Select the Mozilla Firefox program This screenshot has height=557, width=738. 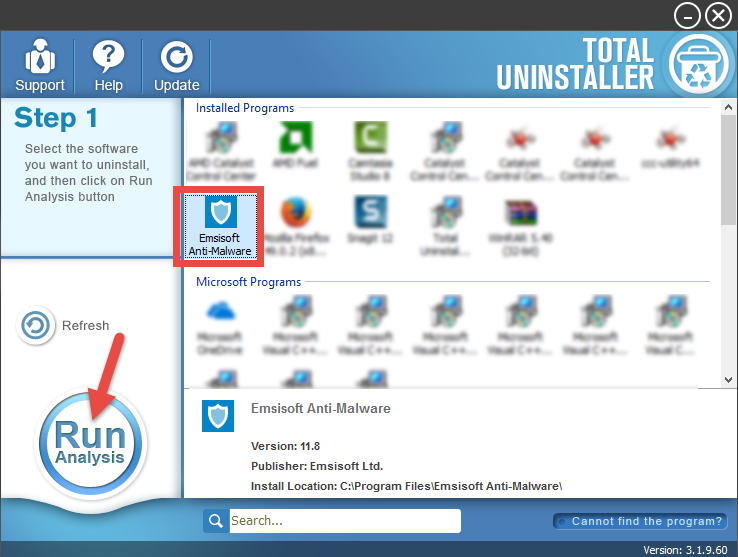[297, 226]
